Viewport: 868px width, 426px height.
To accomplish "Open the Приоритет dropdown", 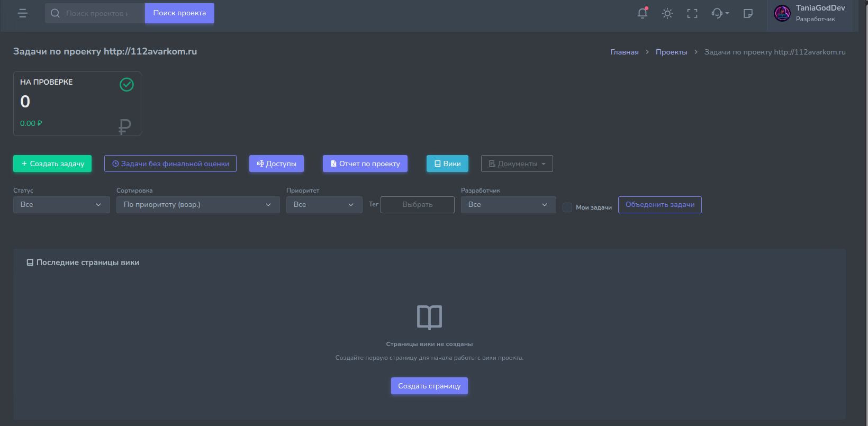I will (324, 205).
